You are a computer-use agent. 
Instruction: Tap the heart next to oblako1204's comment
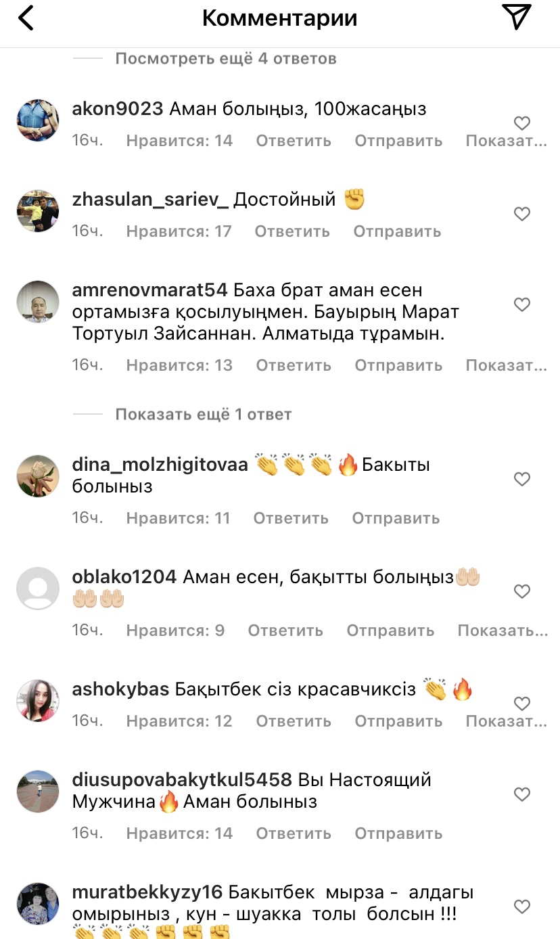(x=521, y=591)
